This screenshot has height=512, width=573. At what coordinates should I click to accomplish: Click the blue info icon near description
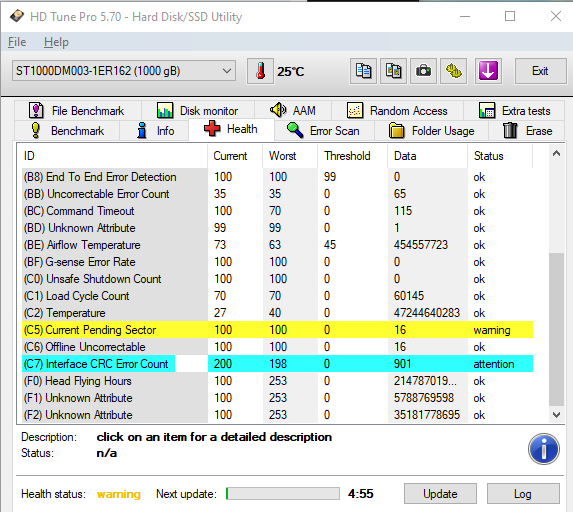coord(543,449)
